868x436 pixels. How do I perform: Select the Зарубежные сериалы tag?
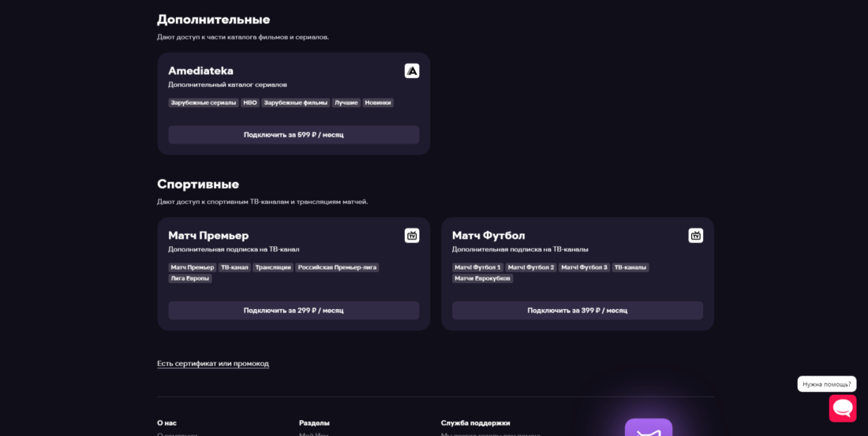coord(204,102)
